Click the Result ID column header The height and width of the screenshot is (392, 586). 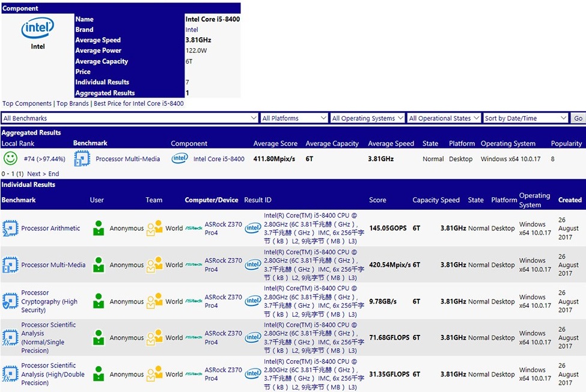click(x=257, y=200)
